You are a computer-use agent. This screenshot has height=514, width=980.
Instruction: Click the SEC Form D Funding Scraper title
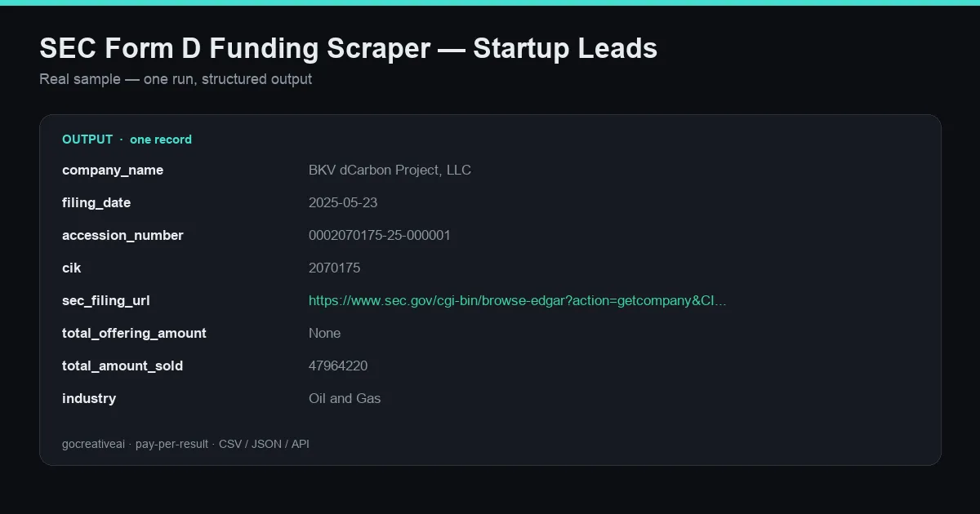click(x=348, y=48)
